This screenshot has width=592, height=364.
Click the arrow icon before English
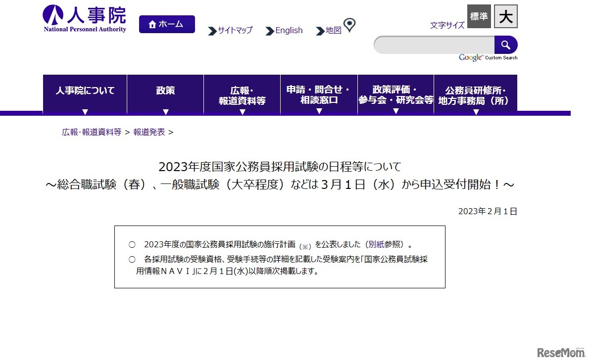[x=269, y=31]
